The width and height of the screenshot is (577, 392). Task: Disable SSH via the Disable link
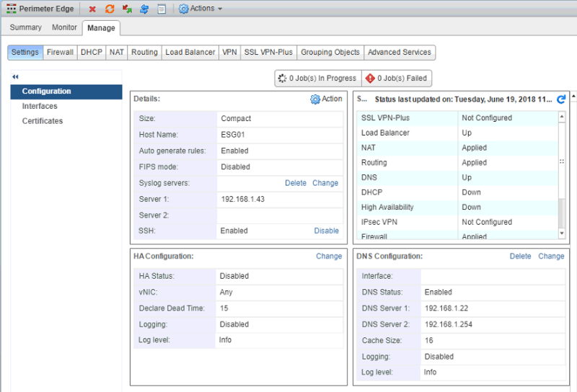pos(326,231)
